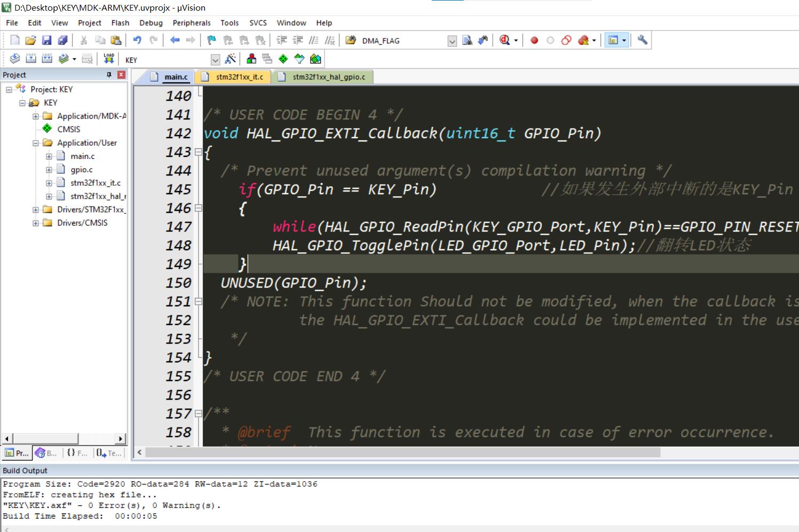Click the DMA_FLAG find text field
This screenshot has width=799, height=532.
(404, 41)
